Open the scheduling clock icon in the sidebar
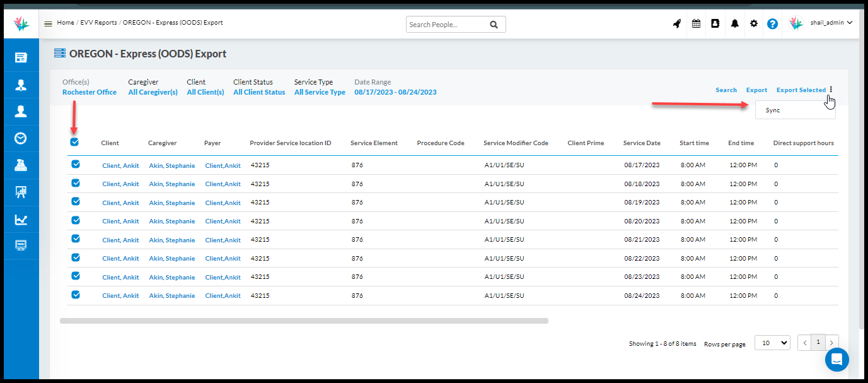 tap(21, 138)
